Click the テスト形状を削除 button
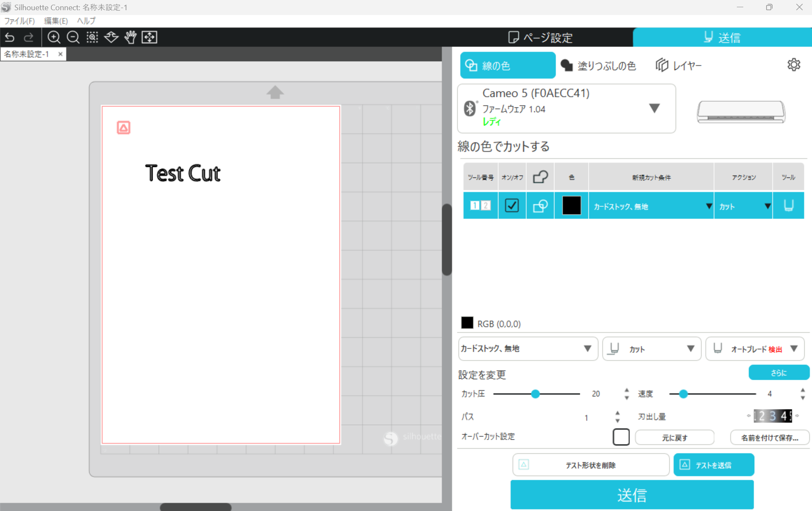Screen dimensions: 812x511 click(x=590, y=465)
